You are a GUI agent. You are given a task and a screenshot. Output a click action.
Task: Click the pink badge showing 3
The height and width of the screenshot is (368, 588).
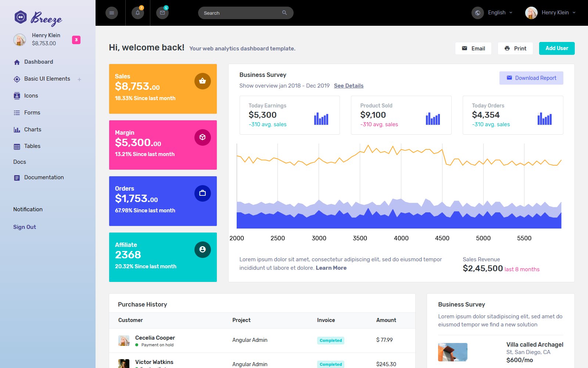pyautogui.click(x=76, y=40)
